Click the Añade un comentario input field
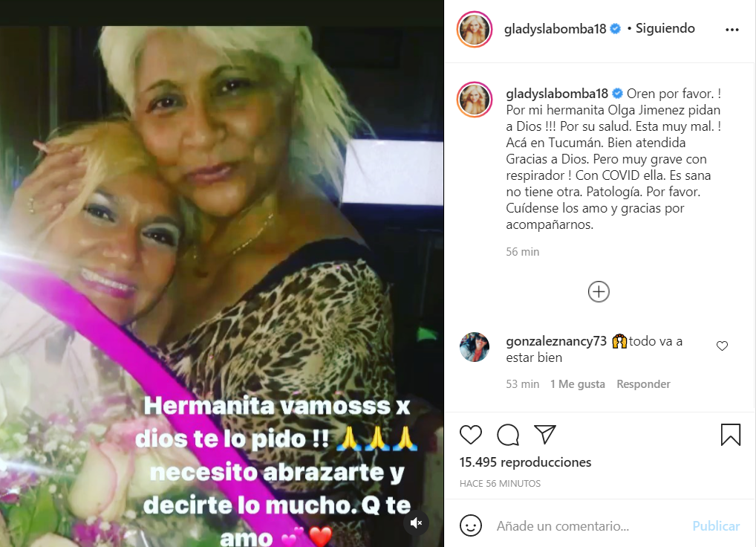Viewport: 756px width, 547px height. (x=588, y=525)
